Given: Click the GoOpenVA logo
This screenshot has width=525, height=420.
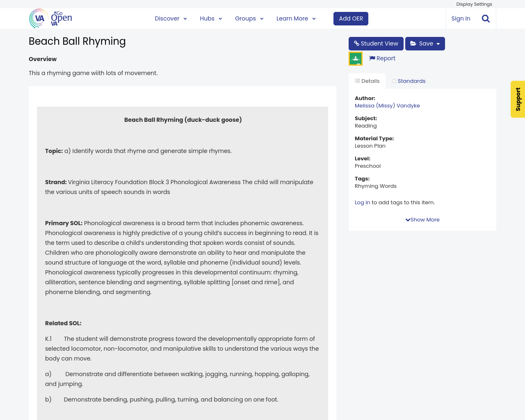Looking at the screenshot, I should (50, 18).
